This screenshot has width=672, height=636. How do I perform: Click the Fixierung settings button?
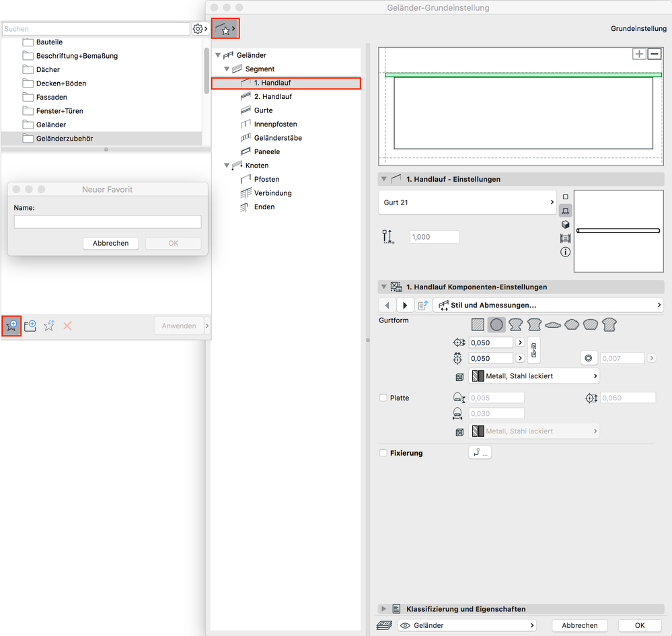480,452
